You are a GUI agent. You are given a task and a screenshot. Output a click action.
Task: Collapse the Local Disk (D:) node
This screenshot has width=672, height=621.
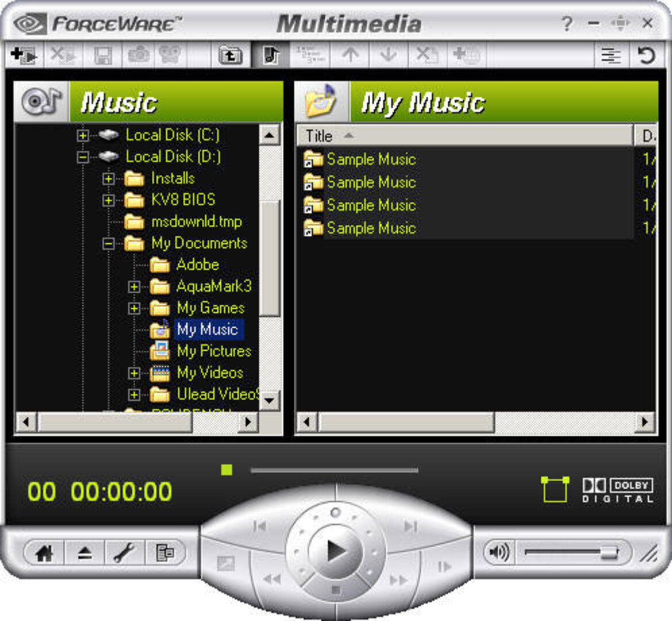(x=83, y=157)
